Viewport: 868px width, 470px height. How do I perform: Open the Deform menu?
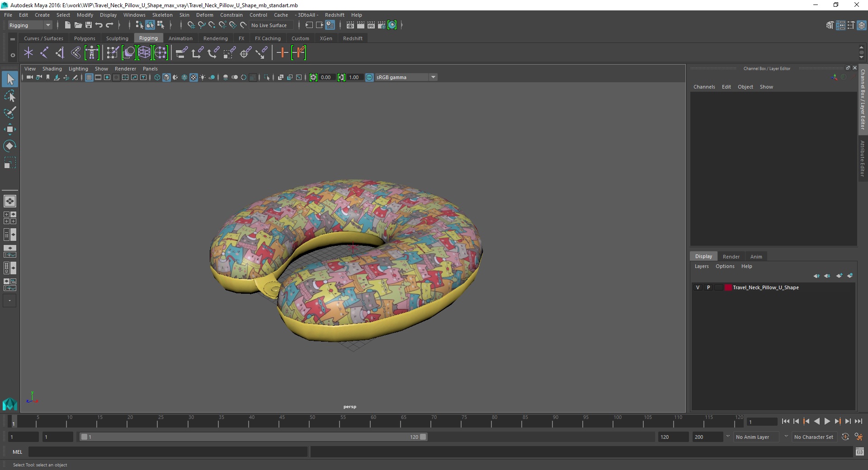tap(204, 15)
